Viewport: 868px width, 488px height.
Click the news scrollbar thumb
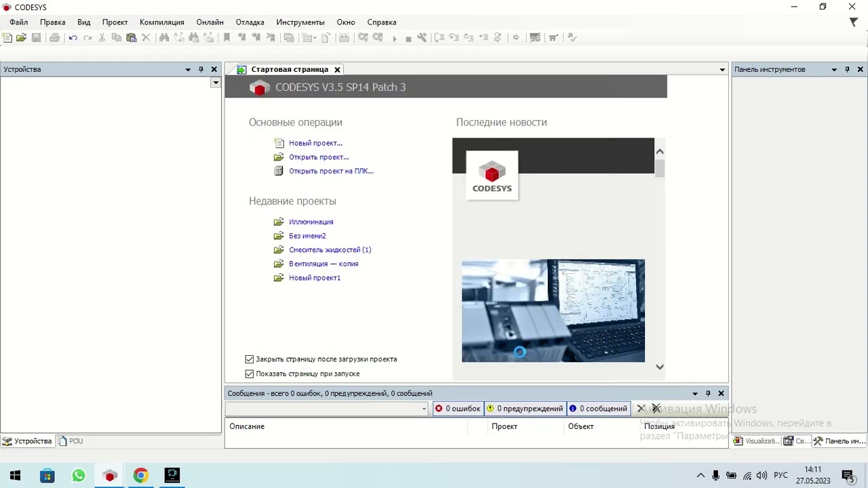click(660, 168)
